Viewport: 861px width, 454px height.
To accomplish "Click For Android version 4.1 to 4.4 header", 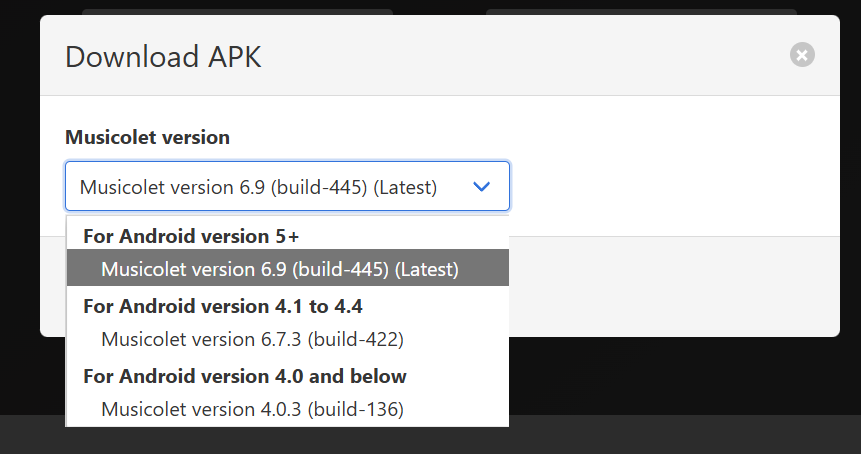I will [222, 306].
